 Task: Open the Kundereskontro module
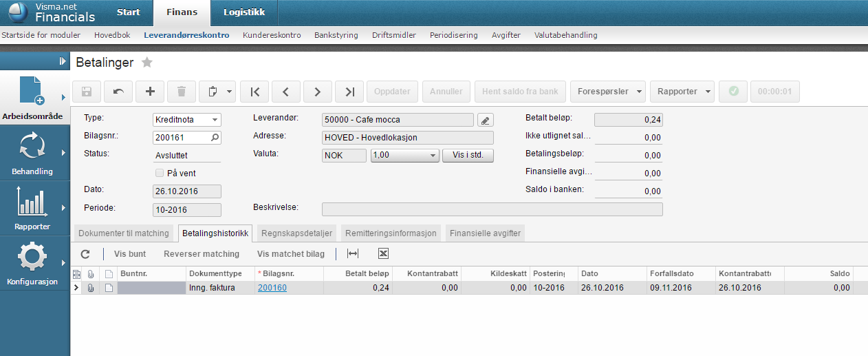click(272, 35)
